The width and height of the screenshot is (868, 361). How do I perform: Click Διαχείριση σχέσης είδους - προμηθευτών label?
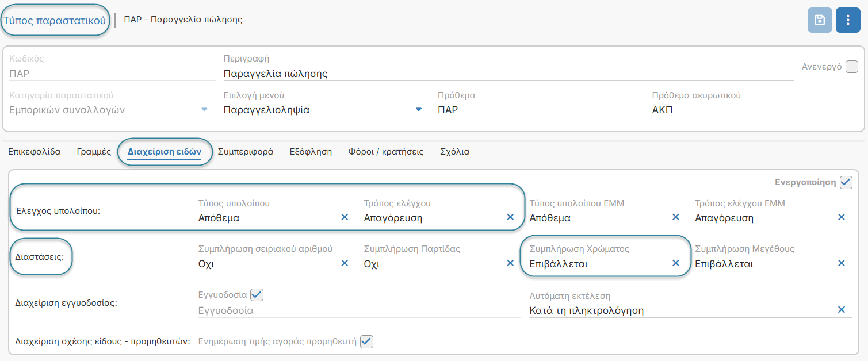tap(102, 341)
